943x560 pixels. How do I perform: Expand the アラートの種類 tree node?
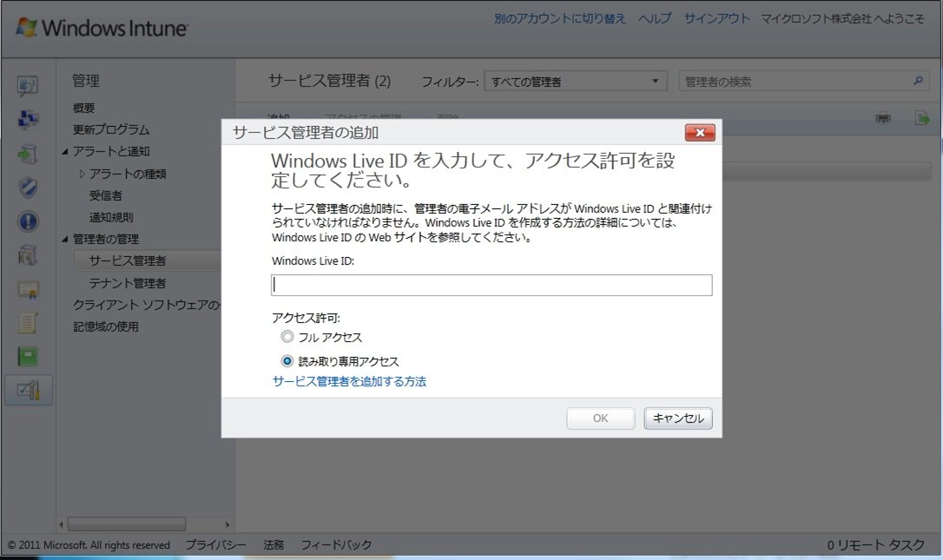[x=82, y=174]
